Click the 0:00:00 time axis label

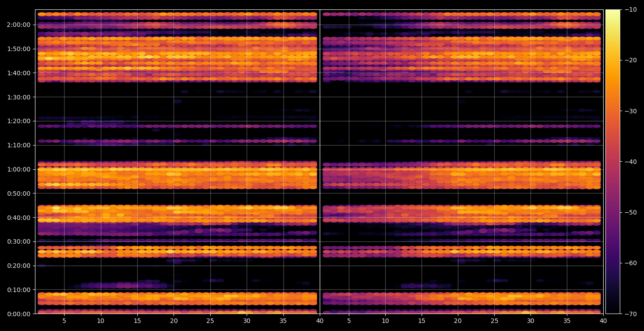point(18,314)
